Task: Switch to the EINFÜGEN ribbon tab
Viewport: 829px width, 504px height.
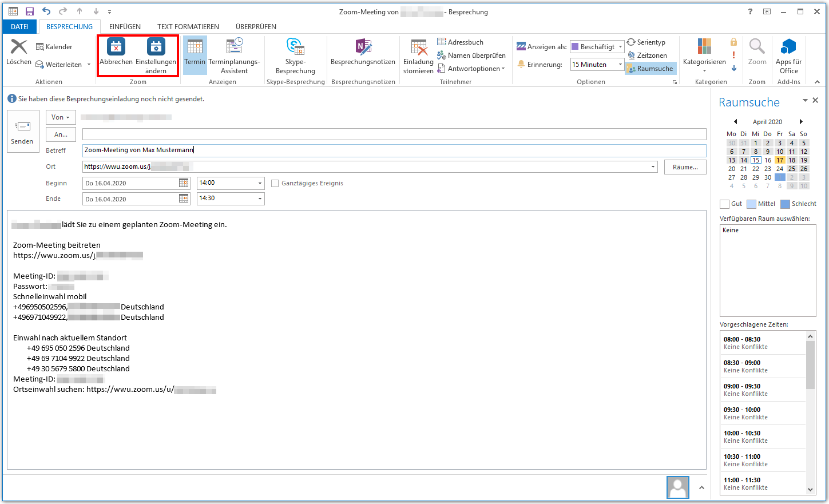Action: 125,27
